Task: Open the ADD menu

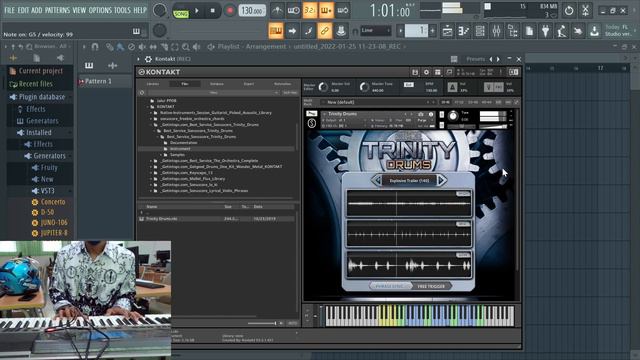Action: tap(37, 10)
